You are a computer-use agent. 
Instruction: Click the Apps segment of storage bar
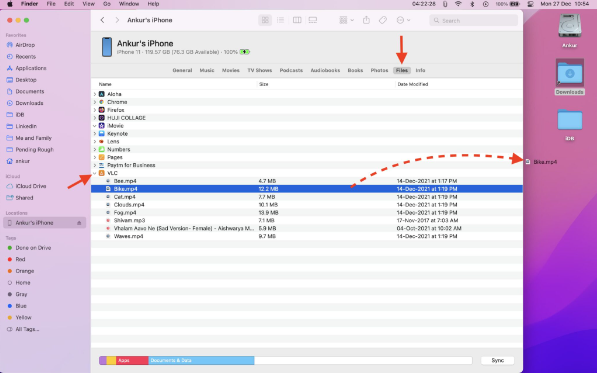(x=132, y=360)
